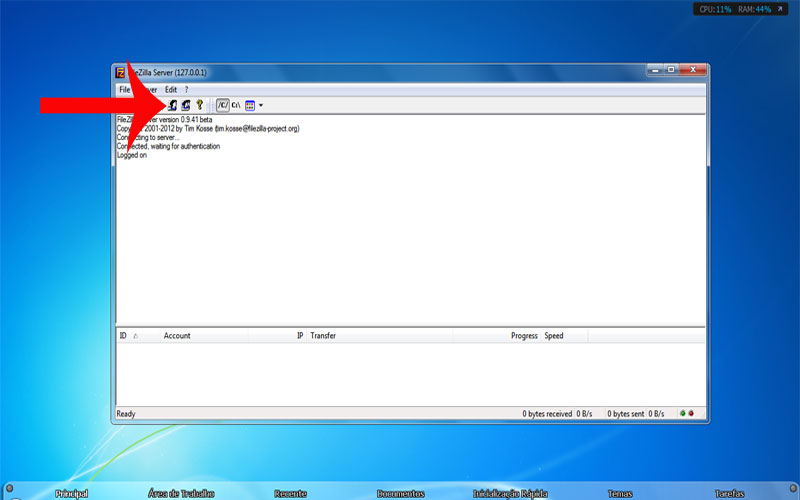The image size is (800, 500).
Task: Open the Tarefas tab in the dock
Action: pyautogui.click(x=730, y=493)
